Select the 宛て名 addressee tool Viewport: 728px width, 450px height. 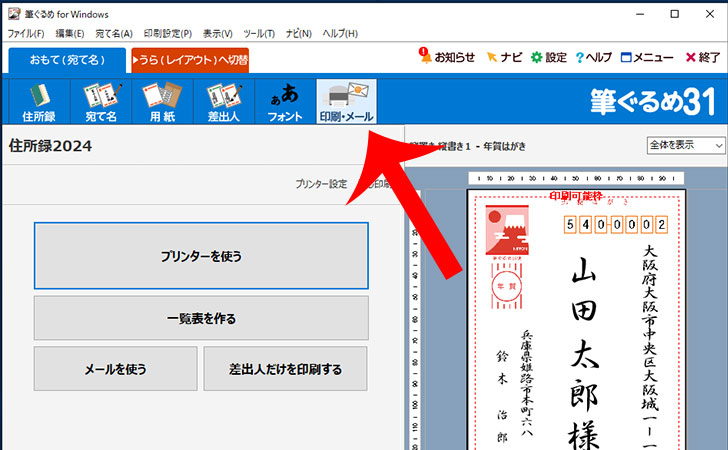pyautogui.click(x=101, y=102)
